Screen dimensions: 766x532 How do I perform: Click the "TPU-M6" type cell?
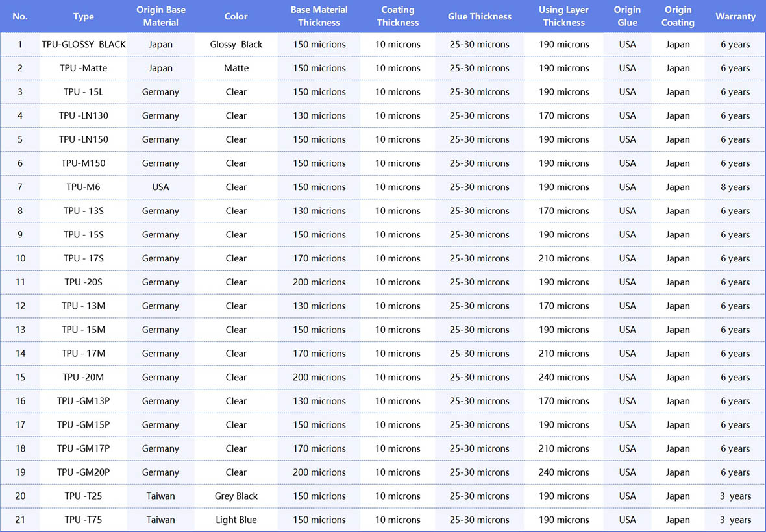(x=83, y=187)
